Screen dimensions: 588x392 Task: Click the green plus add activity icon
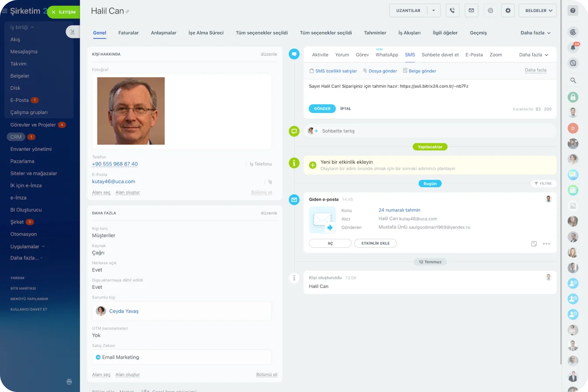click(x=312, y=165)
